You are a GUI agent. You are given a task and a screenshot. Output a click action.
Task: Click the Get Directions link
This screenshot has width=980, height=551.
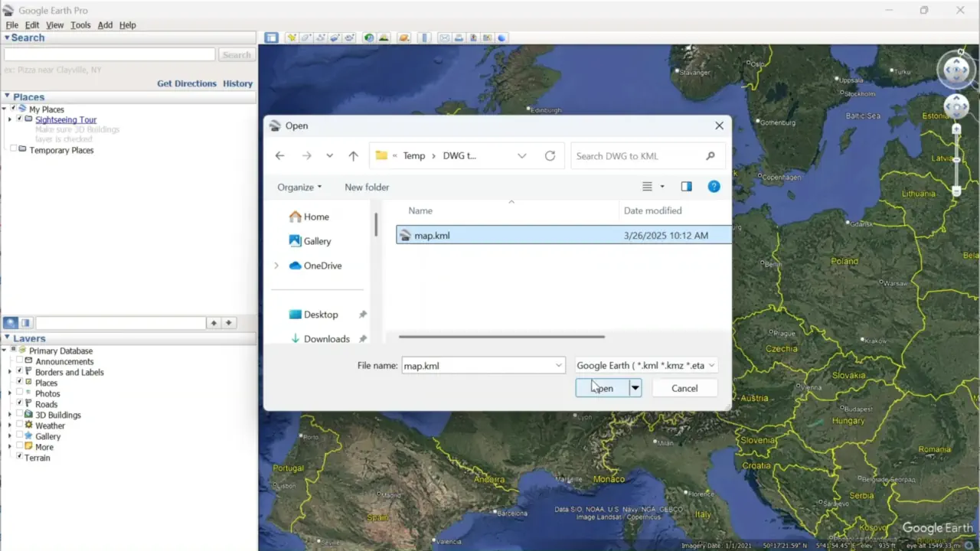pos(187,83)
